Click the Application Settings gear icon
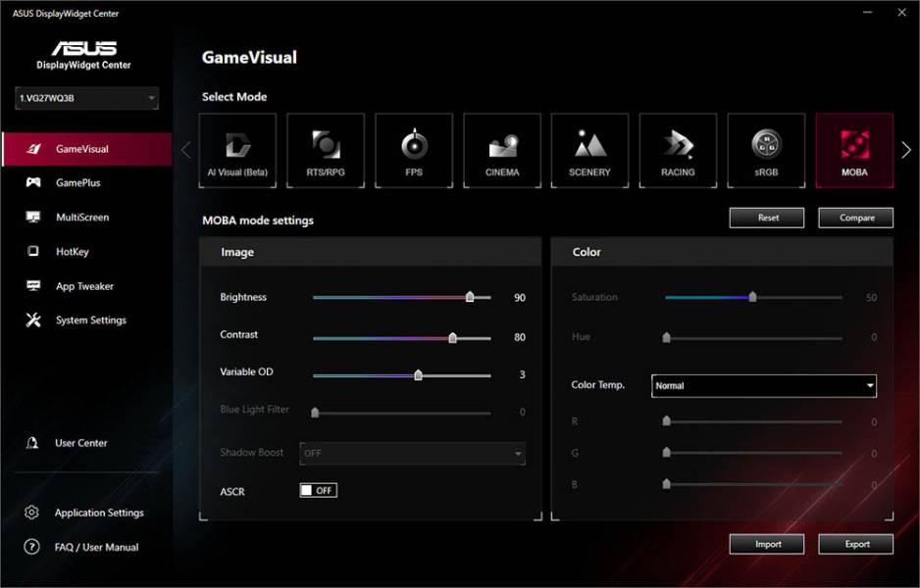 point(31,513)
